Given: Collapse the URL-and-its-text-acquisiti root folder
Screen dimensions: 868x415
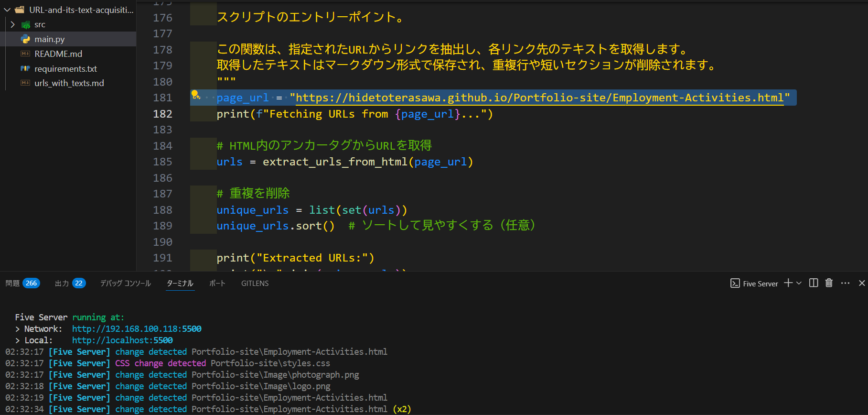Looking at the screenshot, I should coord(7,10).
